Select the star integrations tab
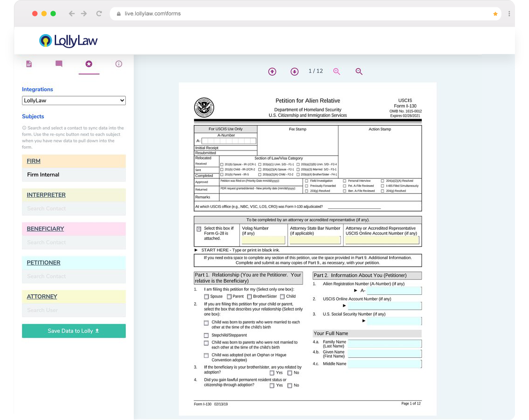This screenshot has width=529, height=420. click(x=89, y=64)
